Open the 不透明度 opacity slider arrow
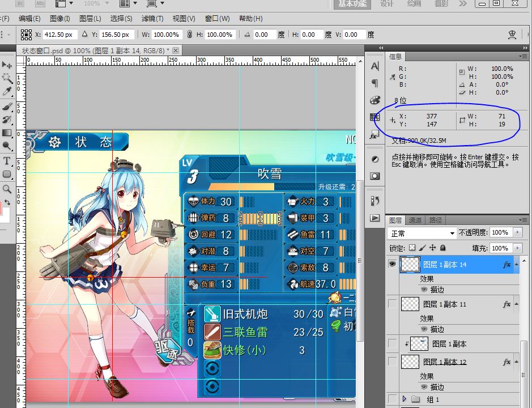 pos(518,232)
